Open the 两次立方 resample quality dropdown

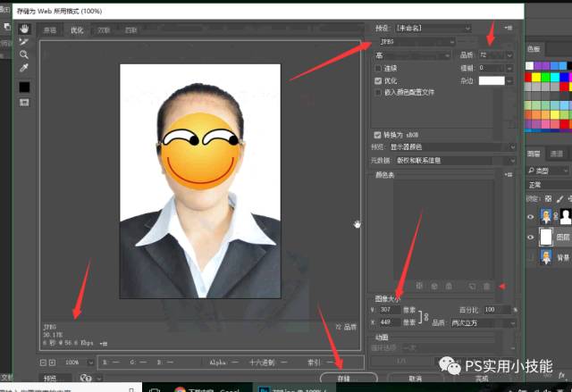[483, 322]
